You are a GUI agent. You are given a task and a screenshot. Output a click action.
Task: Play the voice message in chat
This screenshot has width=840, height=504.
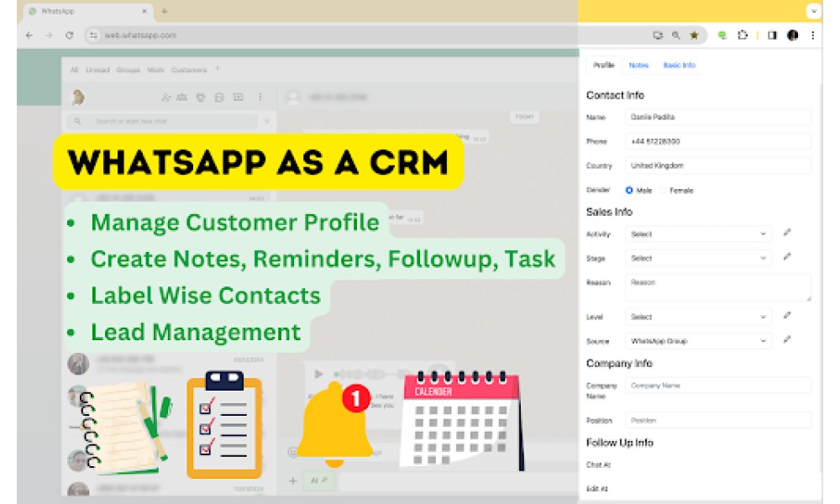point(318,374)
